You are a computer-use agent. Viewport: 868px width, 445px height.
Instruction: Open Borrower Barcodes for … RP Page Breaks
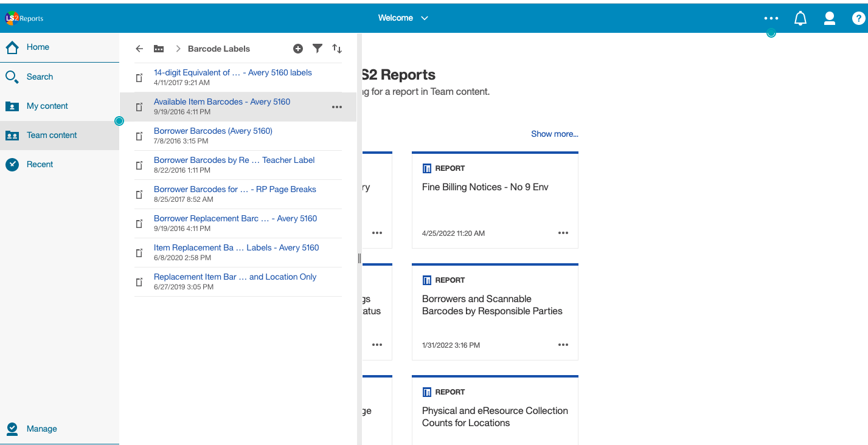[235, 189]
